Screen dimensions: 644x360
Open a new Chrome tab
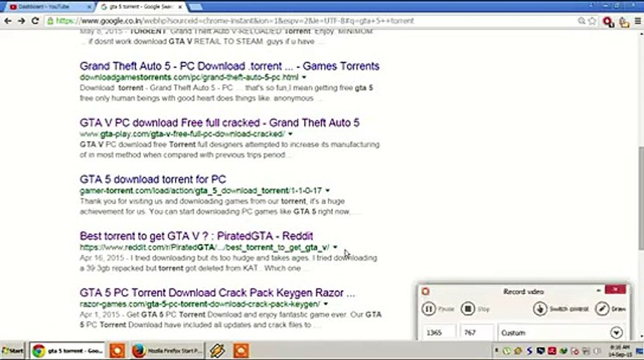195,7
